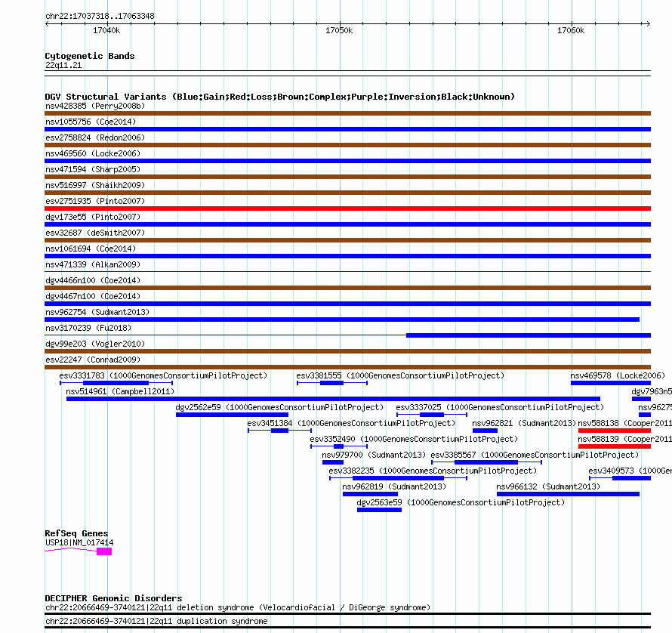Screen dimensions: 672x633
Task: Open nsv962754 (Sudmant2013) variant label
Action: [x=97, y=312]
